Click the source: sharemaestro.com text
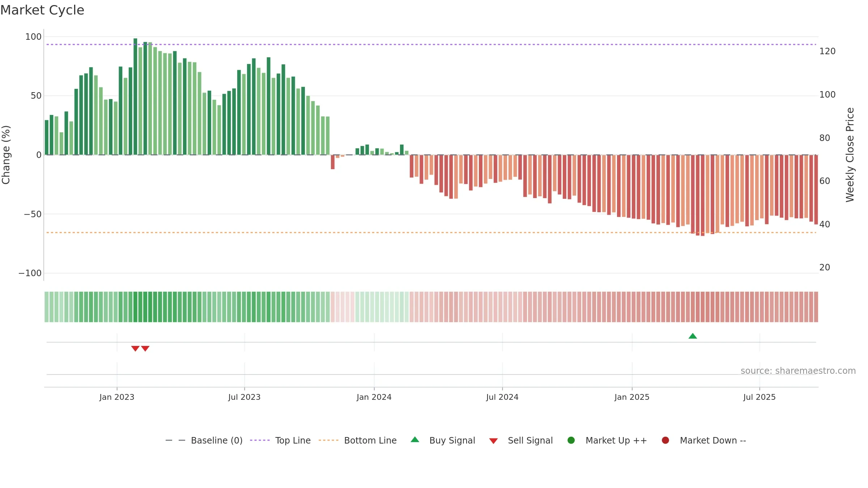Viewport: 868px width, 488px height. coord(798,371)
